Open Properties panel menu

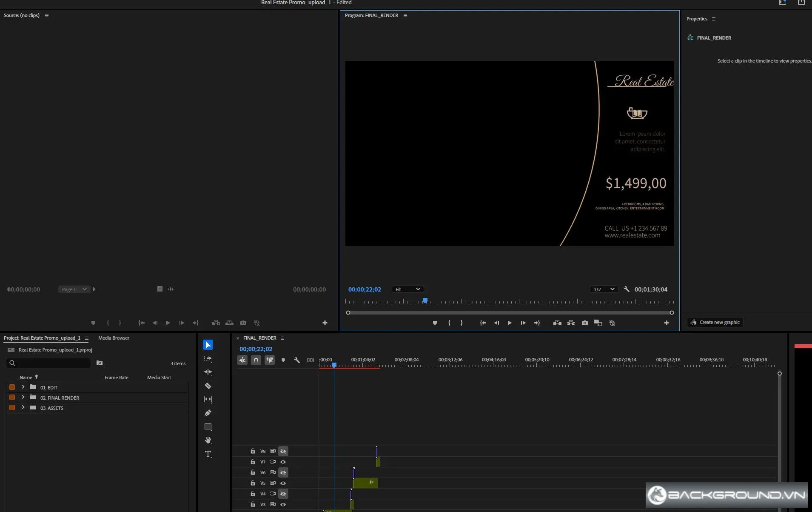714,19
